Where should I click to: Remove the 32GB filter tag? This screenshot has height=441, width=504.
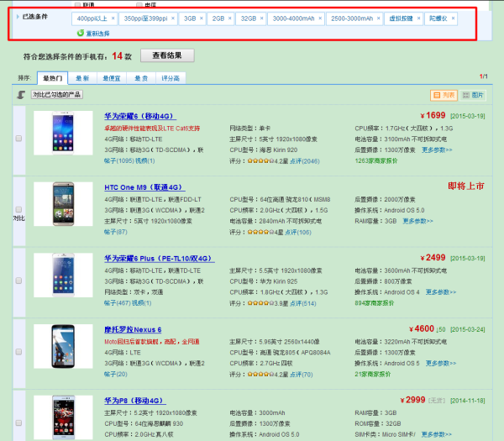click(x=261, y=18)
